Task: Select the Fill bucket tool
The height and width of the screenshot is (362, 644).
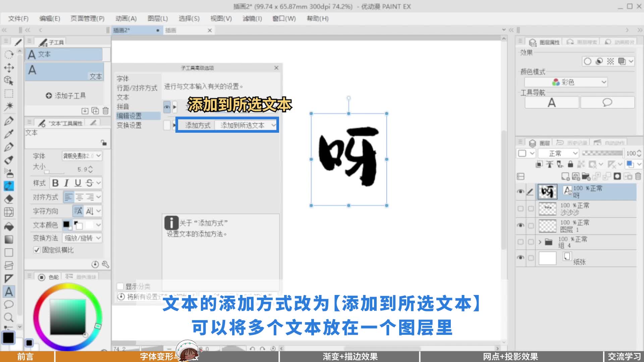Action: pos(9,226)
